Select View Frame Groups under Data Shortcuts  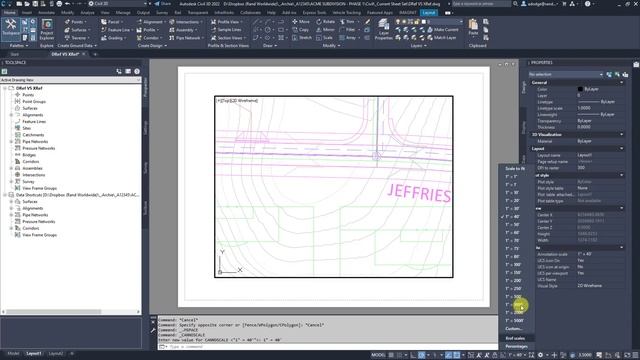(40, 235)
